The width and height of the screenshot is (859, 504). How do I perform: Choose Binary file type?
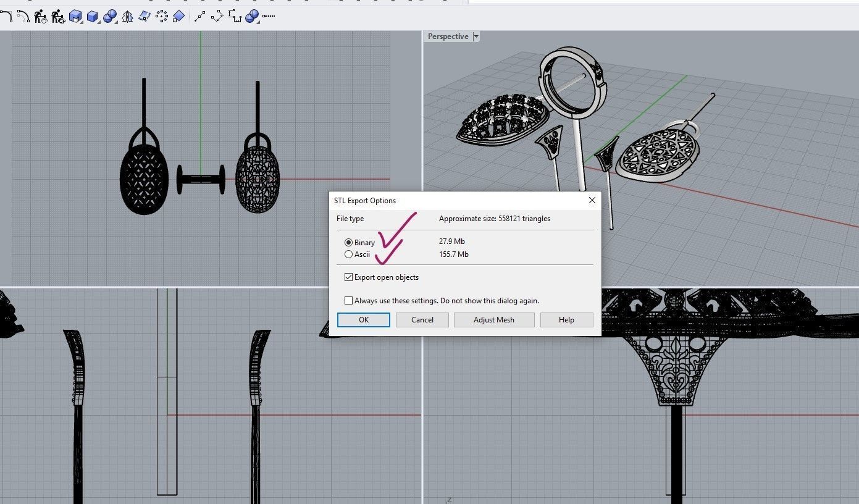tap(348, 243)
